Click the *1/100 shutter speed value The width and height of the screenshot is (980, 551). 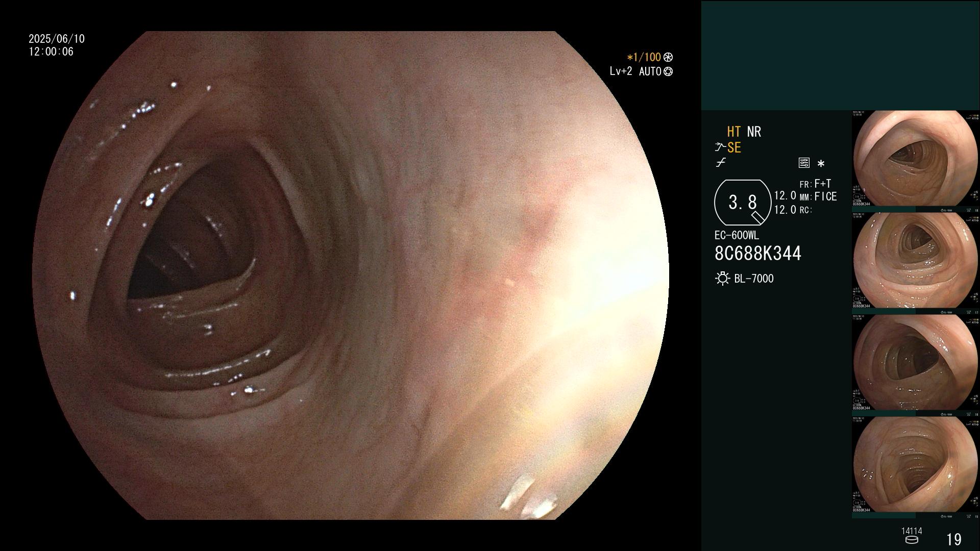tap(644, 57)
